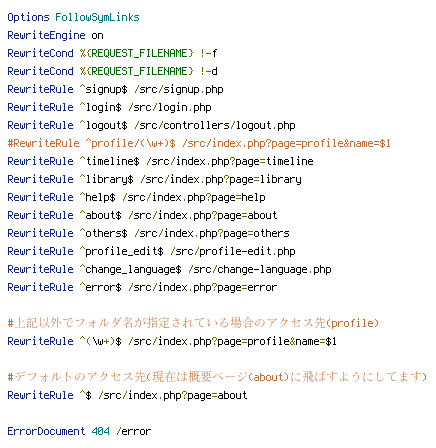Click the Japanese comment mentioning (about)

(217, 377)
